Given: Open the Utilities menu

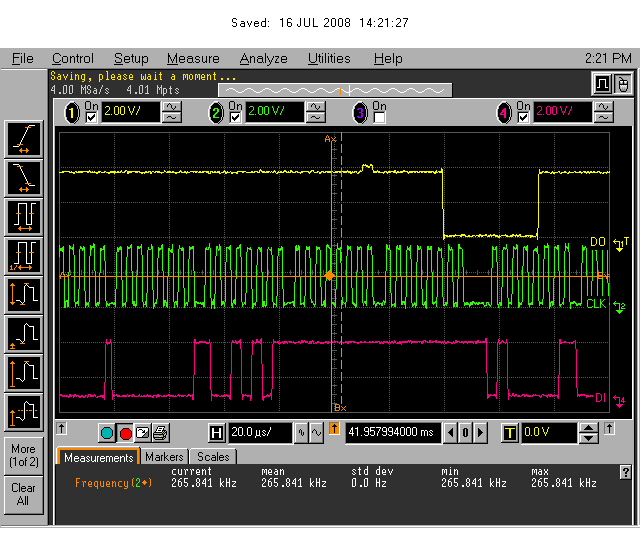Looking at the screenshot, I should 329,59.
